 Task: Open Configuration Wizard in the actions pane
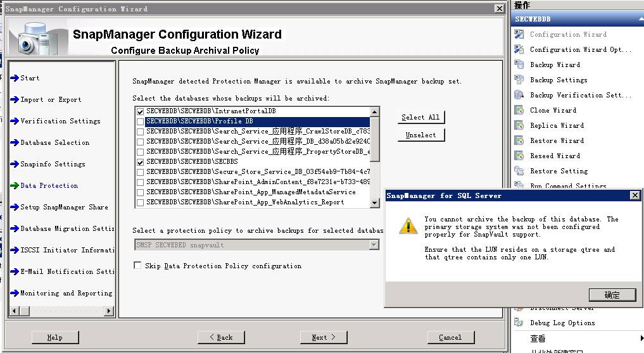568,35
